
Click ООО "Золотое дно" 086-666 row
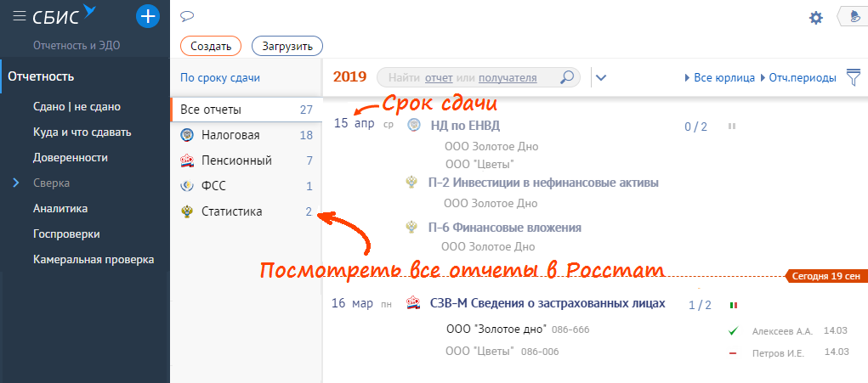point(518,329)
